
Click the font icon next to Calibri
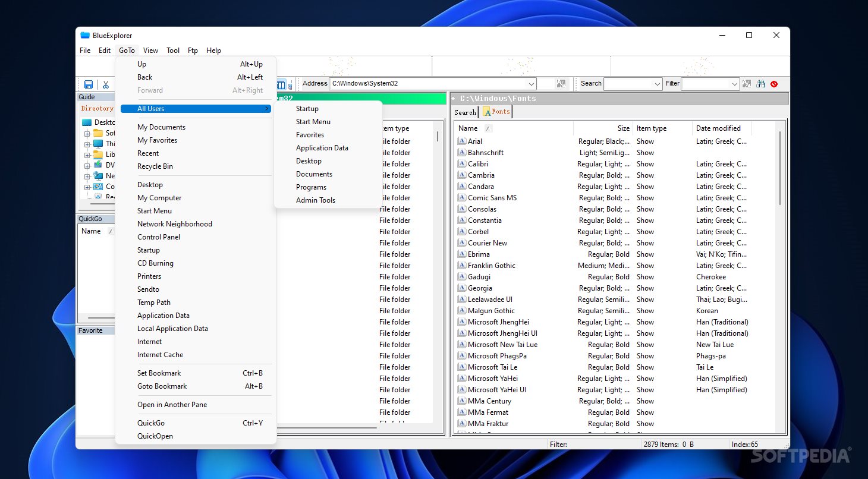461,164
